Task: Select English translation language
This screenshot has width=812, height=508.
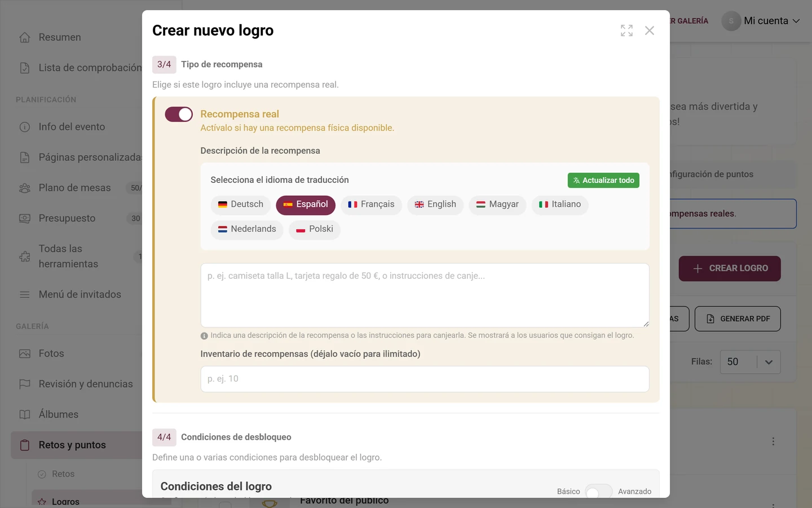Action: (435, 204)
